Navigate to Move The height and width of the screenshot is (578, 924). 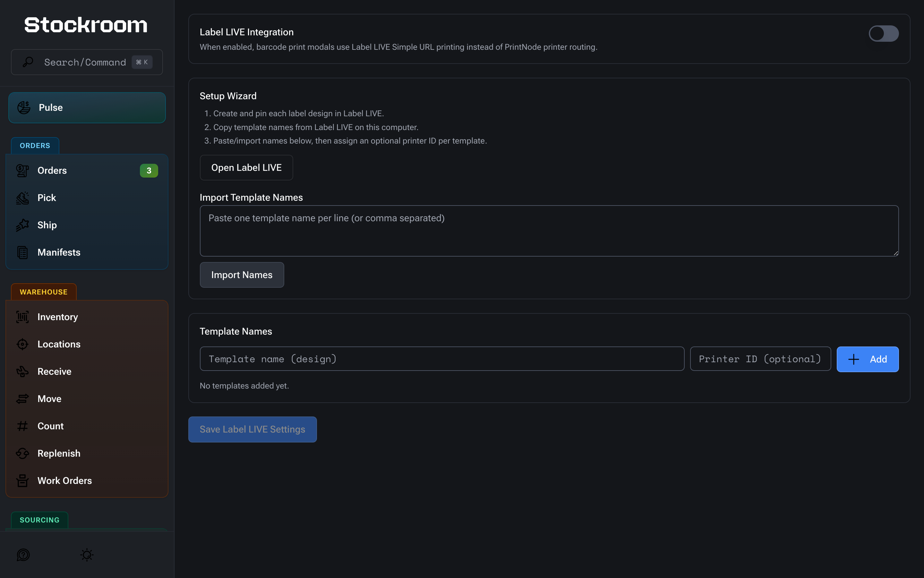(87, 399)
